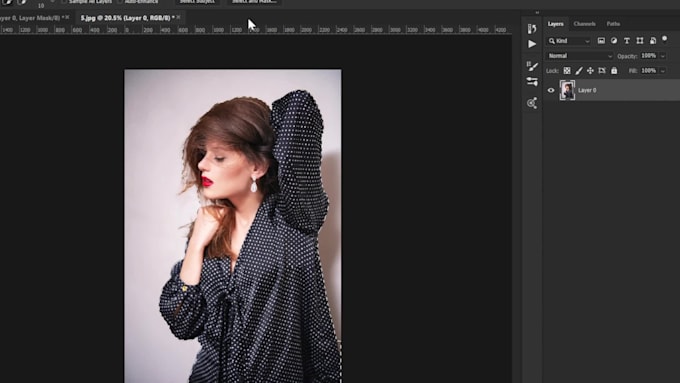
Task: Lock image pixels with brush icon
Action: click(x=579, y=71)
